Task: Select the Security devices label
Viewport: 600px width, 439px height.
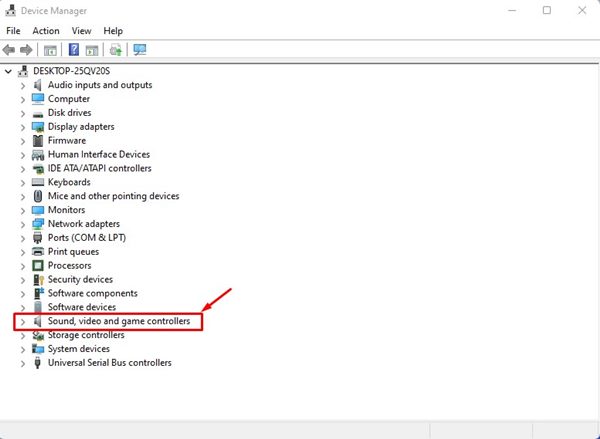Action: click(80, 279)
